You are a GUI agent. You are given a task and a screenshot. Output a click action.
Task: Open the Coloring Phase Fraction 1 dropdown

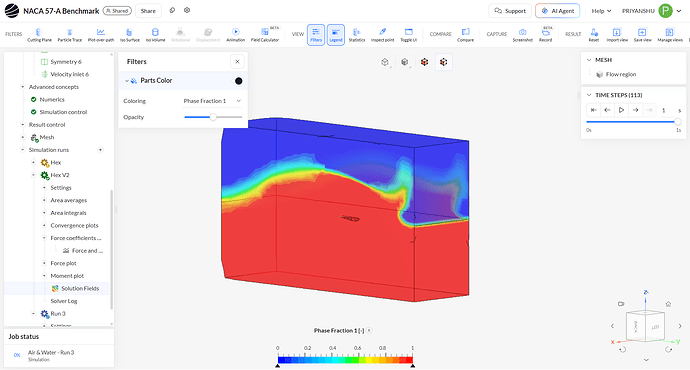pyautogui.click(x=212, y=101)
